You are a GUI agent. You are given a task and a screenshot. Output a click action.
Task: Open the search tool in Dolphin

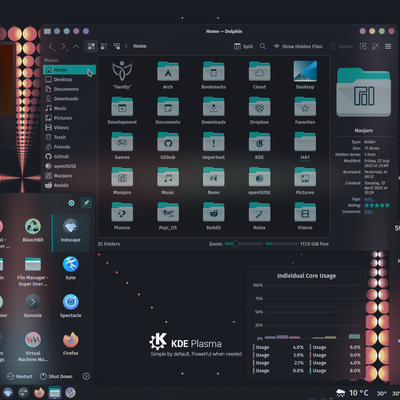[263, 46]
